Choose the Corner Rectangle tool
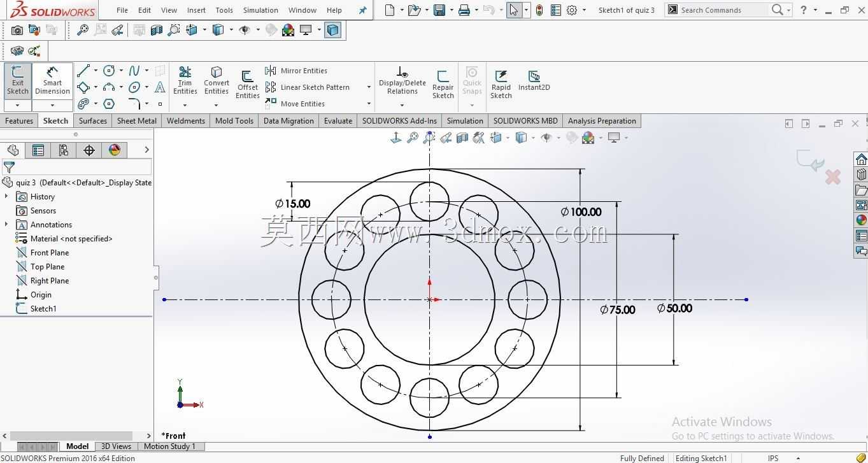The width and height of the screenshot is (868, 463). point(83,87)
